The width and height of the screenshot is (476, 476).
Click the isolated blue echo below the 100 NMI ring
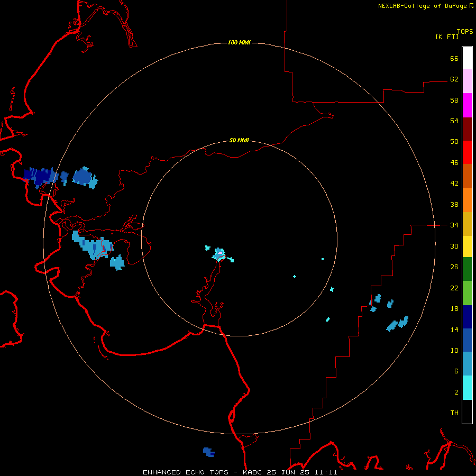tap(209, 452)
